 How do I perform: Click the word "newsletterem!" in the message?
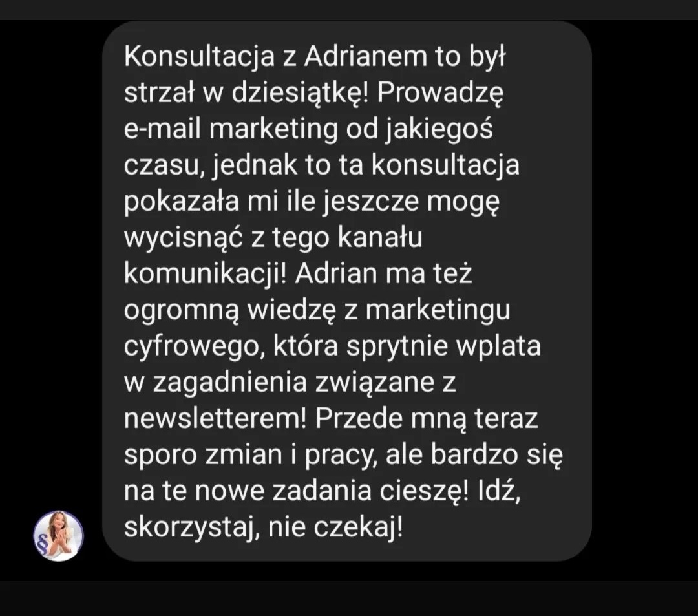click(x=215, y=418)
